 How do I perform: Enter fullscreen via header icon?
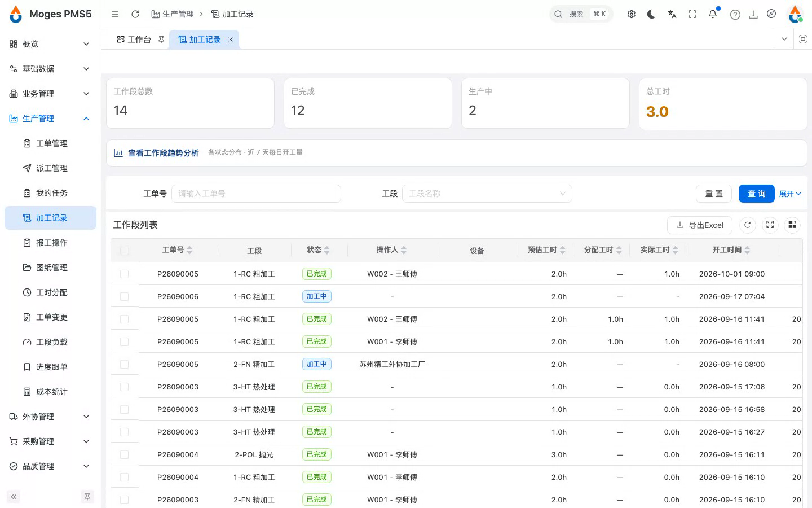[x=692, y=14]
